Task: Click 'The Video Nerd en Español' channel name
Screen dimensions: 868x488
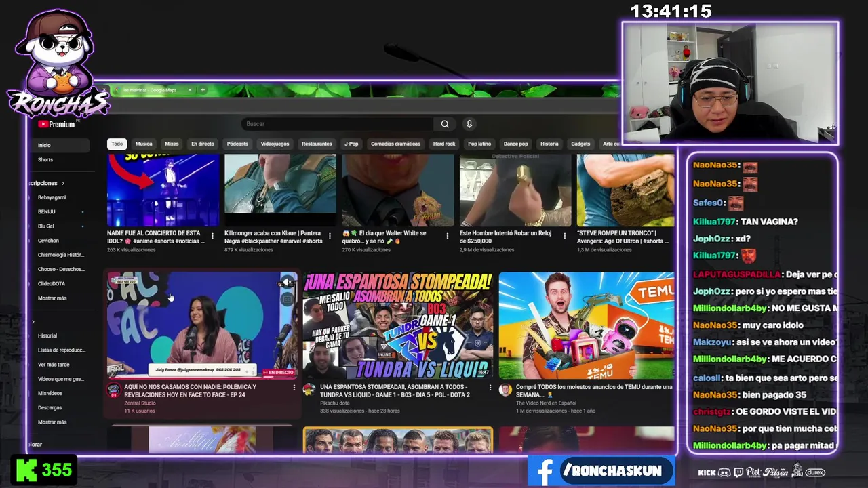Action: [546, 403]
